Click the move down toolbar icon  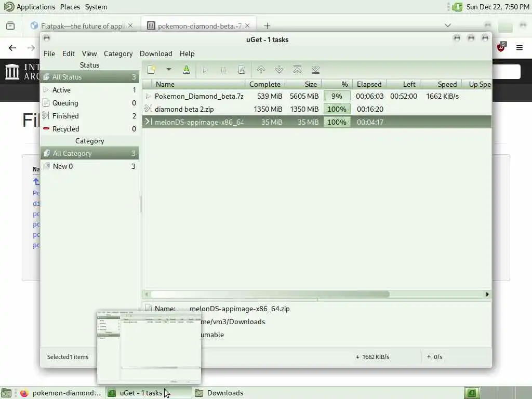point(279,70)
